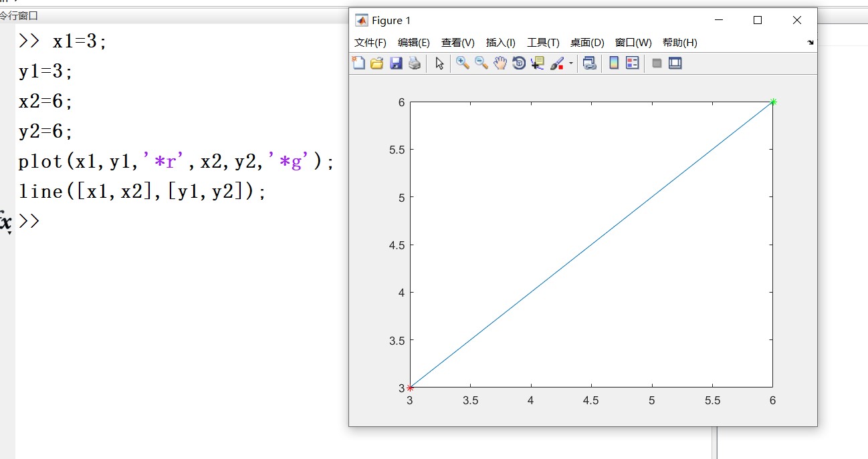Click the Show Plot Tools icon
This screenshot has width=868, height=459.
coord(675,63)
